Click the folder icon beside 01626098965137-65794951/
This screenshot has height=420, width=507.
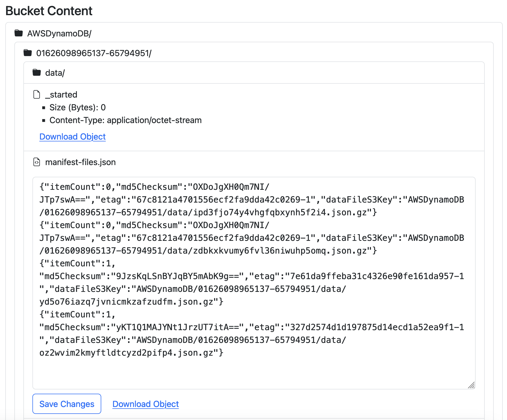tap(28, 53)
